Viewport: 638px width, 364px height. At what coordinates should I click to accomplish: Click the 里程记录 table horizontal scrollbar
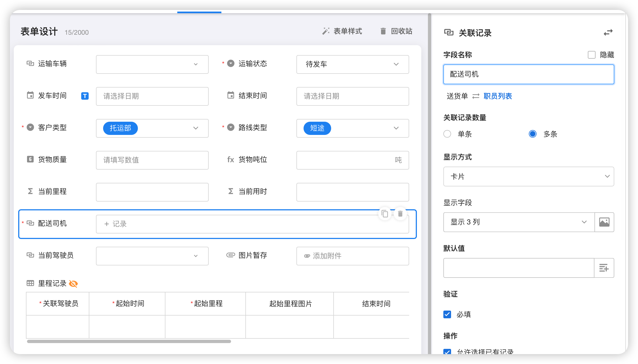tap(129, 341)
